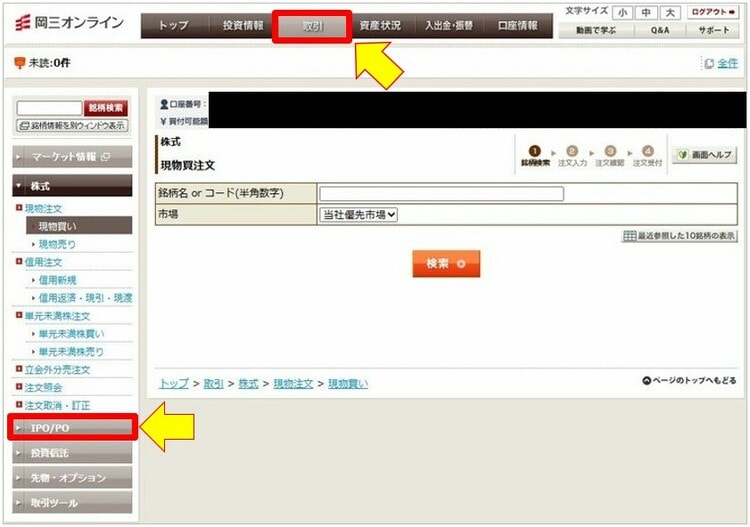Screen dimensions: 750x527
Task: Click 銘柄情報を別ウィンドウ表示 button
Action: tap(73, 126)
